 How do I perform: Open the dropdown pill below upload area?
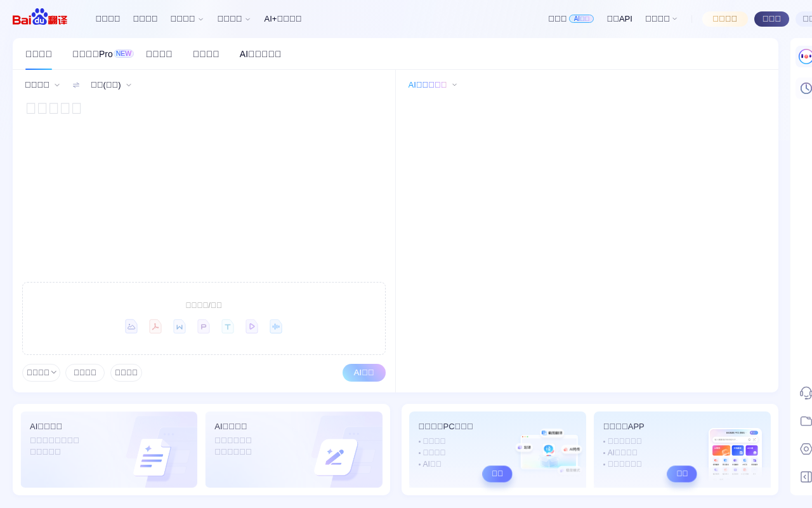[41, 373]
